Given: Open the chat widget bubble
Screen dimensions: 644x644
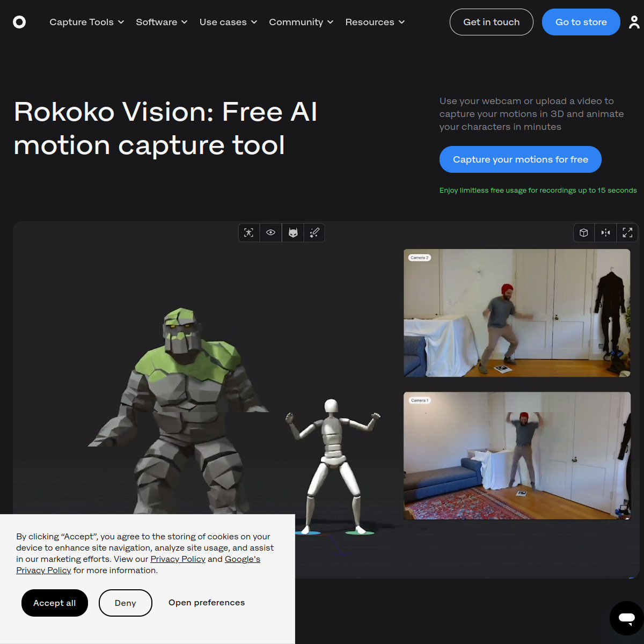Looking at the screenshot, I should 626,618.
